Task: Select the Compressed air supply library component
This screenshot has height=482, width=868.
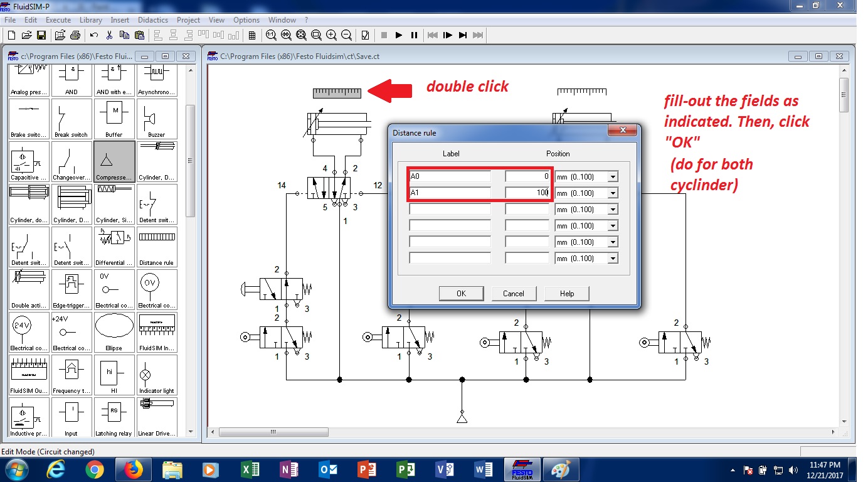Action: [114, 161]
